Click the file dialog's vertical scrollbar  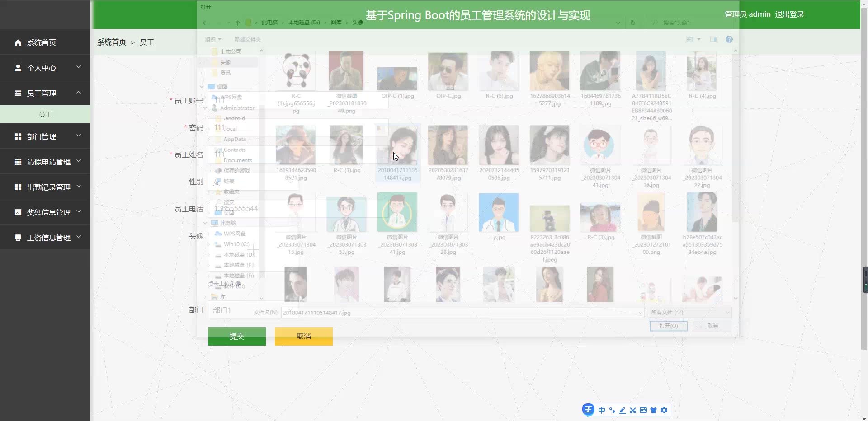(x=736, y=138)
